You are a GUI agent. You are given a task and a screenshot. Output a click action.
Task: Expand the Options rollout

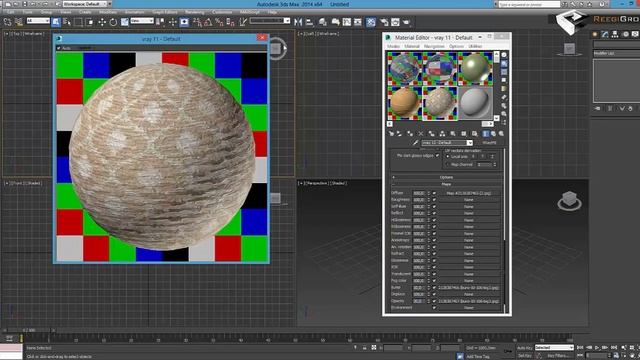(447, 177)
